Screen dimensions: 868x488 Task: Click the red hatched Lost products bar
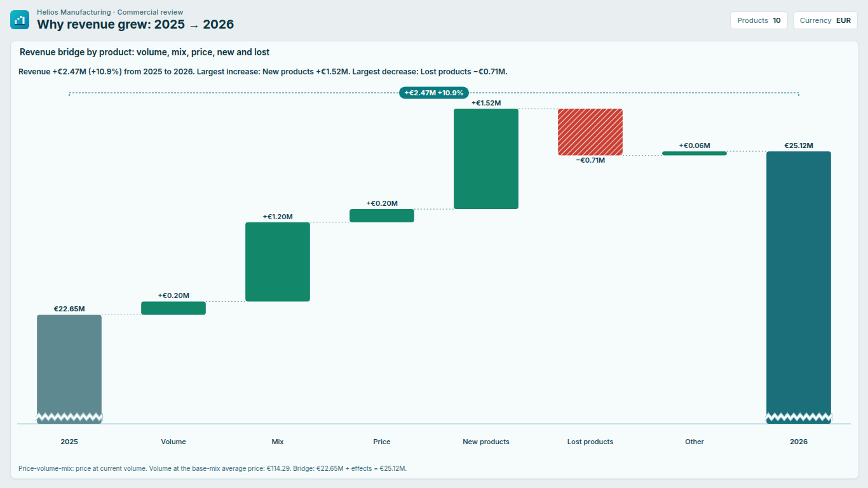(x=590, y=132)
